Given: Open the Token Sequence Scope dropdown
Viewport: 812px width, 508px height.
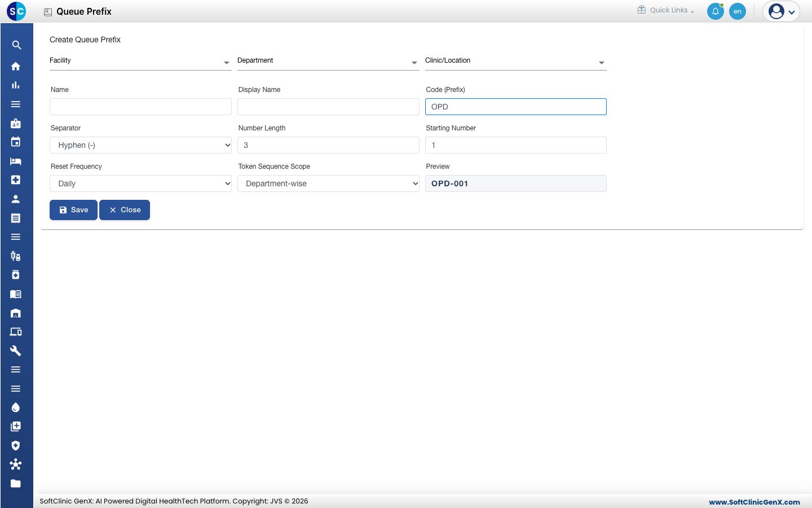Looking at the screenshot, I should pyautogui.click(x=328, y=183).
